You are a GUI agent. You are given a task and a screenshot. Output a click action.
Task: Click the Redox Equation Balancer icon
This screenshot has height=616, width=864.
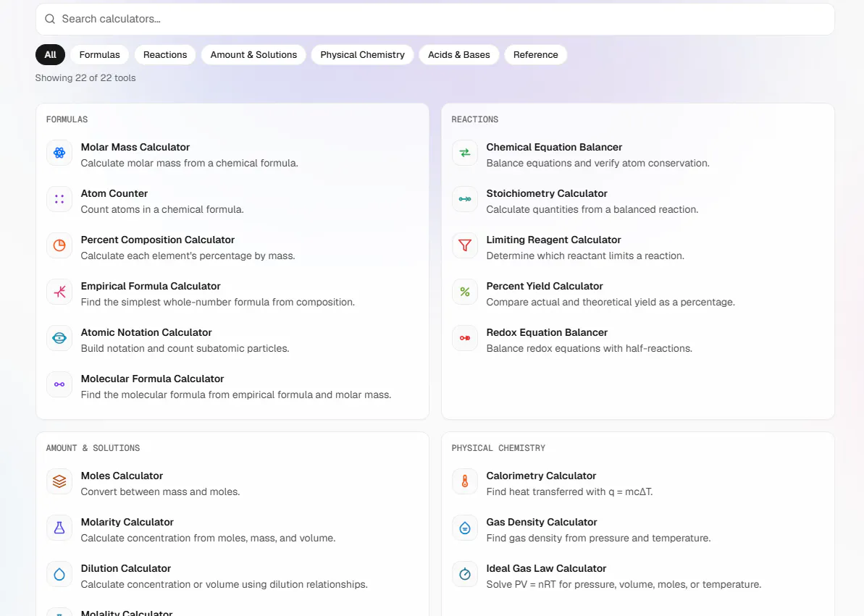click(465, 338)
